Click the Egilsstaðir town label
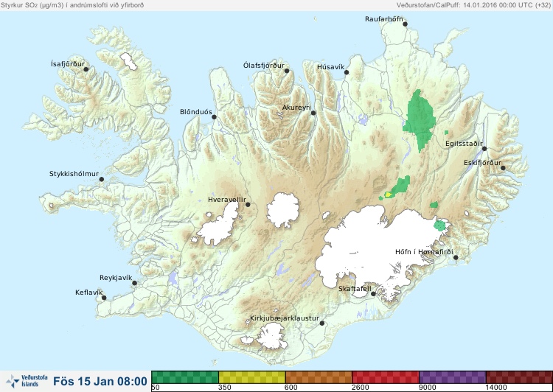This screenshot has width=553, height=392. 464,144
